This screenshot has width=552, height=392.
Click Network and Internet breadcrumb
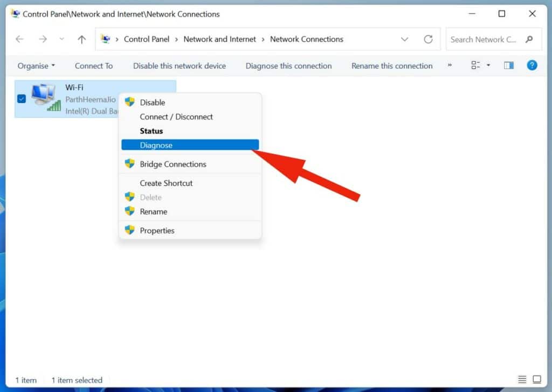click(220, 39)
